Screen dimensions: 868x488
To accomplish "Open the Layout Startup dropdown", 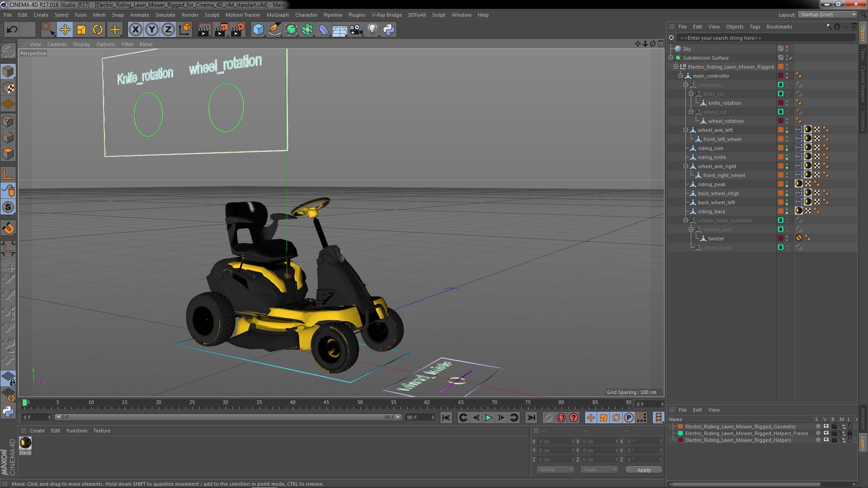I will [x=828, y=14].
